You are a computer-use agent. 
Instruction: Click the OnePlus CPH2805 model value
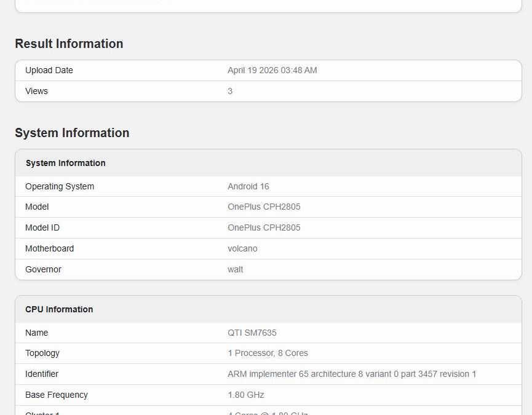click(x=263, y=207)
